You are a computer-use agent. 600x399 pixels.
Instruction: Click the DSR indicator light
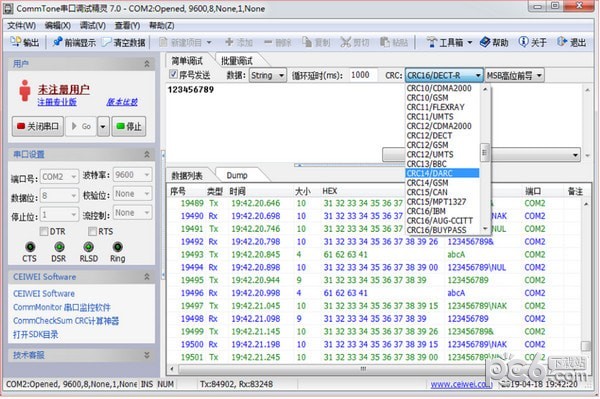tap(59, 247)
